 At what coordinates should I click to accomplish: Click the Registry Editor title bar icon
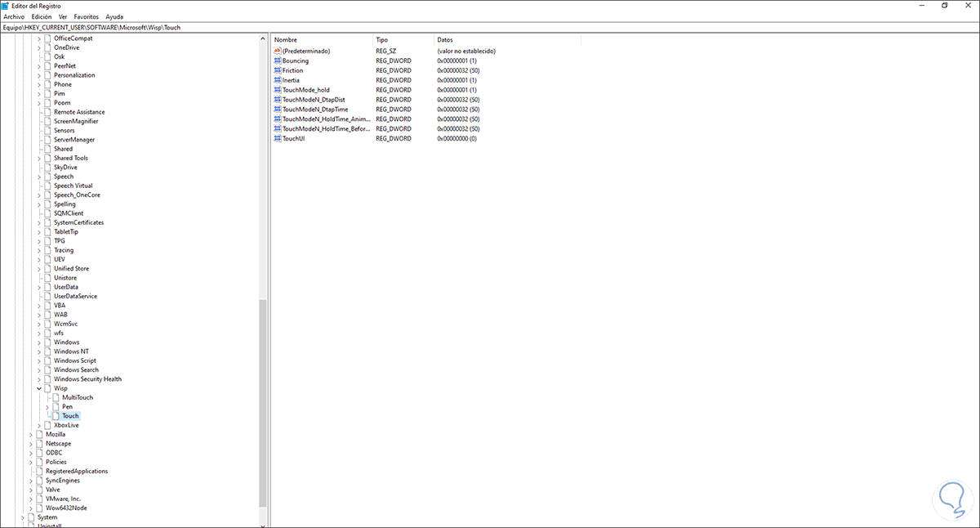click(7, 6)
